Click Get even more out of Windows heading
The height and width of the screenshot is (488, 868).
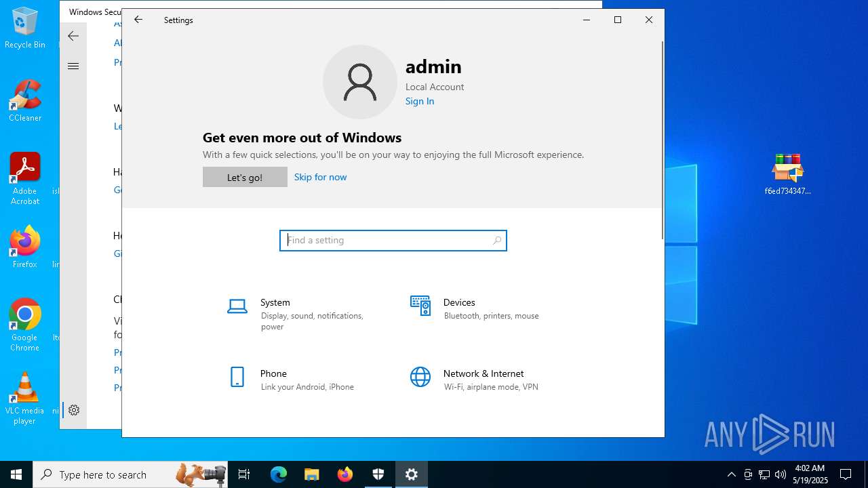point(302,138)
